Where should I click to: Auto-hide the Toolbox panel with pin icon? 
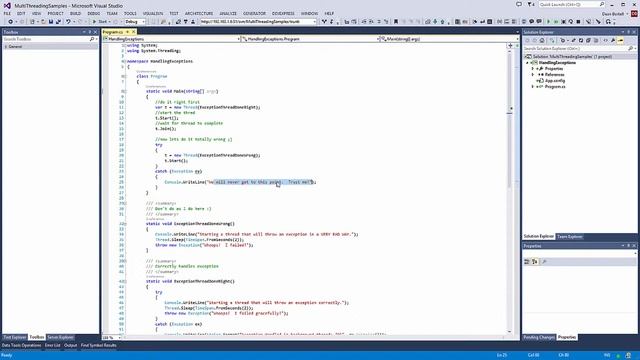coord(90,32)
